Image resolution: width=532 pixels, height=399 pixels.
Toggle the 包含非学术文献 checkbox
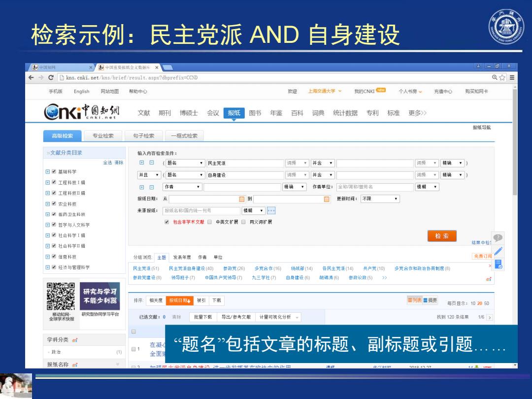tap(166, 222)
